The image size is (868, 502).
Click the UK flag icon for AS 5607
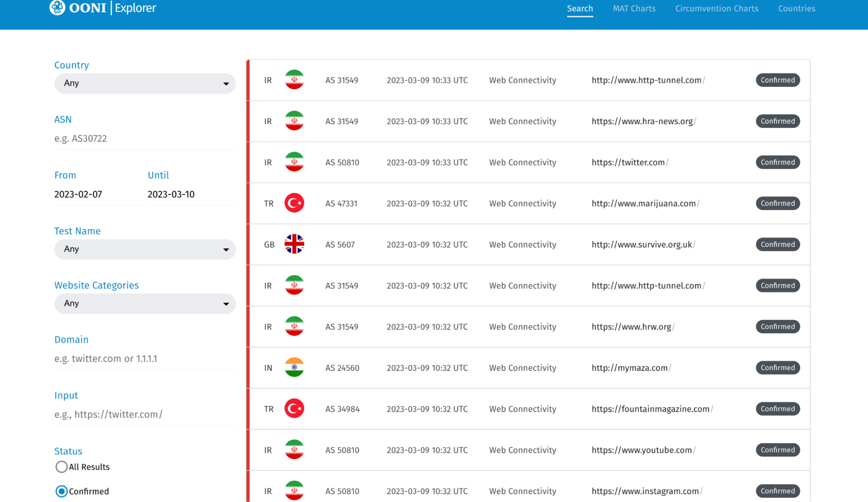pyautogui.click(x=294, y=244)
